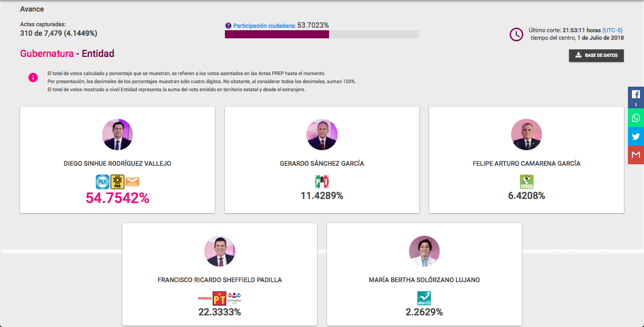Screen dimensions: 644x327
Task: Click the question mark help icon
Action: pyautogui.click(x=228, y=26)
